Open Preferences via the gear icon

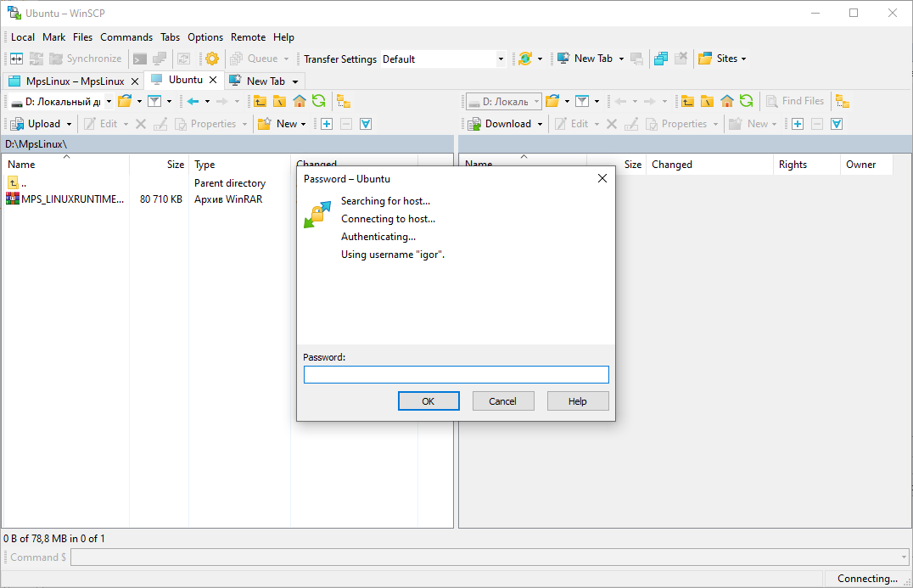[212, 59]
